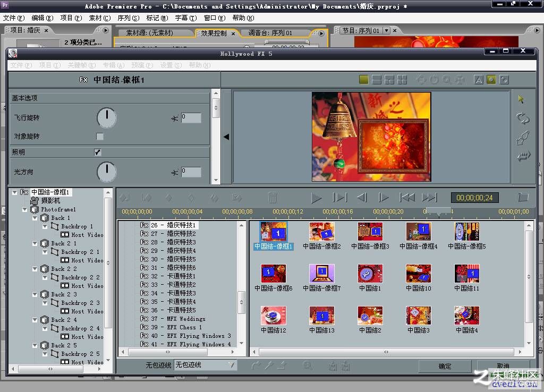Choose the four-pane grid view layout
Screen dimensions: 544x392
click(402, 80)
